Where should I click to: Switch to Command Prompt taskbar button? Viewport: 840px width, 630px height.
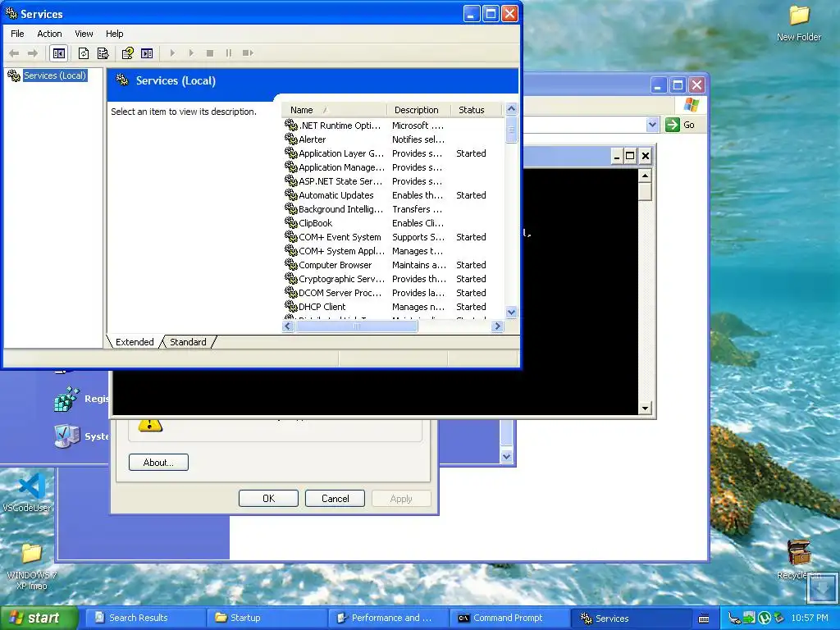coord(509,618)
